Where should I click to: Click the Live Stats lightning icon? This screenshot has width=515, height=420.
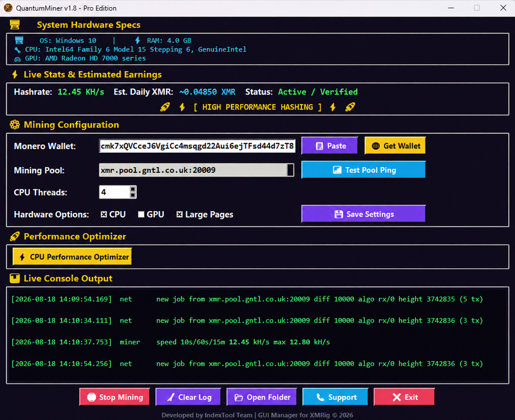point(15,74)
